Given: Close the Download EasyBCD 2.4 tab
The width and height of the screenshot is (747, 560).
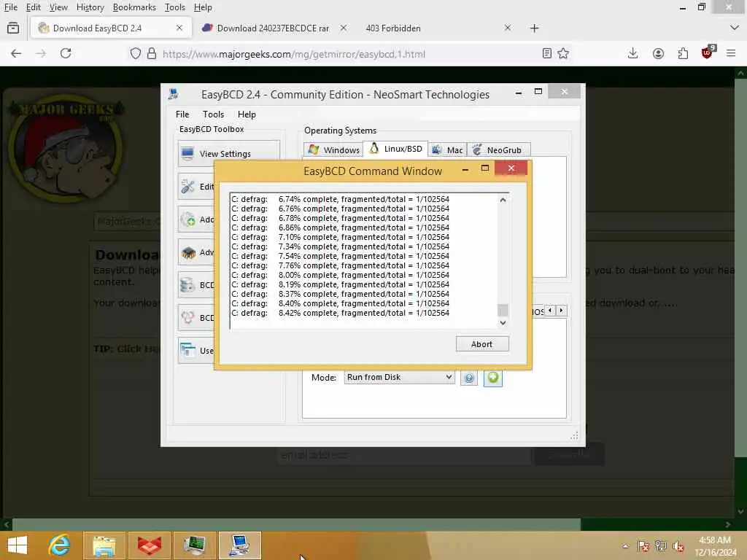Looking at the screenshot, I should click(179, 28).
